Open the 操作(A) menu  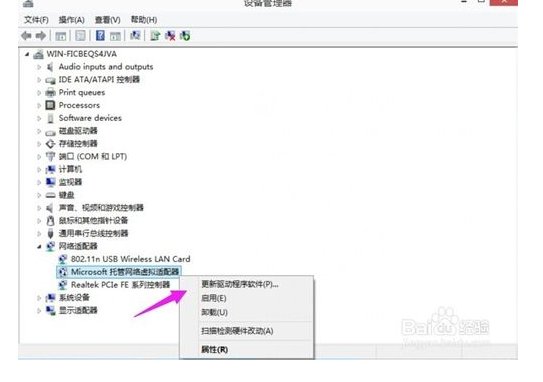click(x=71, y=20)
